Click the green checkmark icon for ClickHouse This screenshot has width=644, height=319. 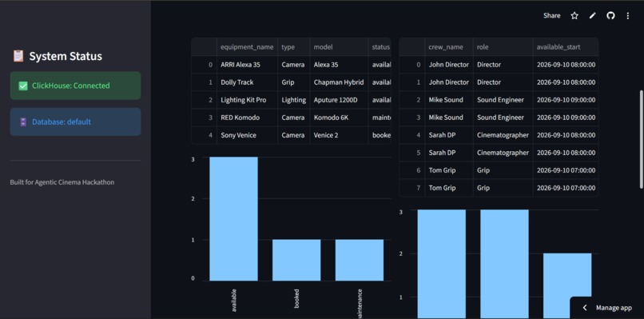pos(23,86)
